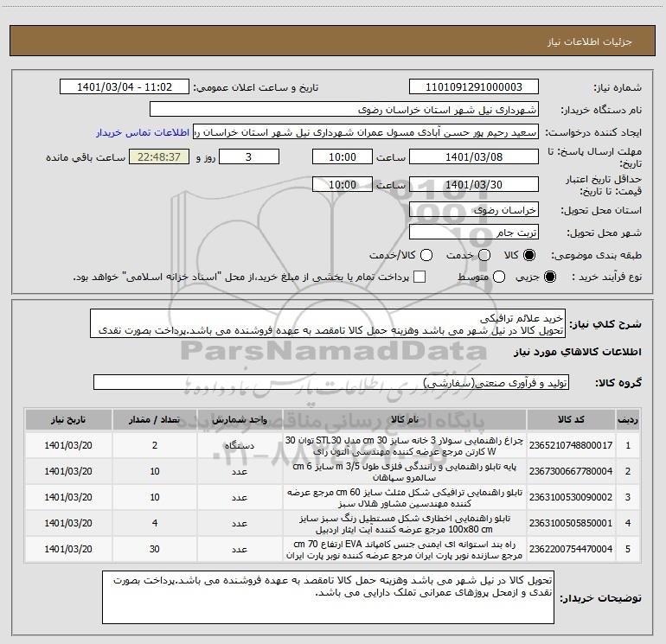666x644 pixels.
Task: Click the unit cell دستگاه in row 1
Action: click(x=240, y=445)
